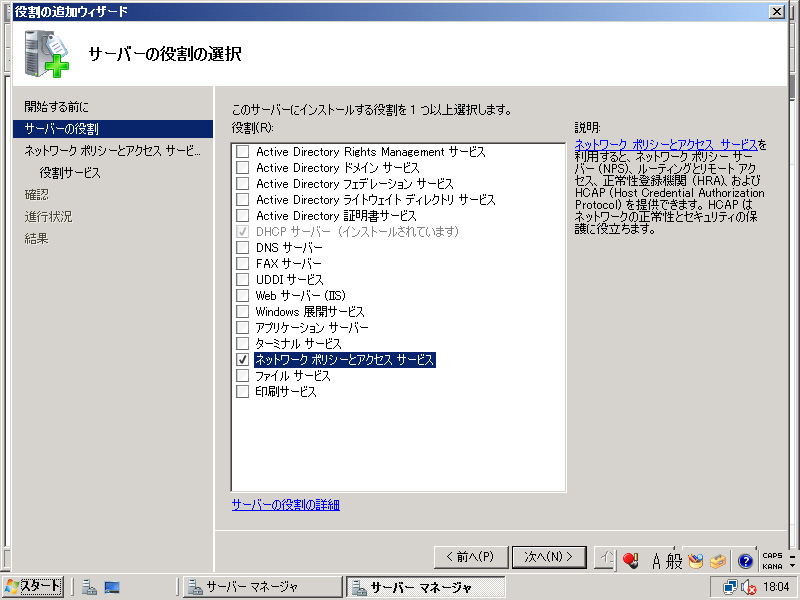Open the IME dictionary tool icon

pyautogui.click(x=696, y=561)
